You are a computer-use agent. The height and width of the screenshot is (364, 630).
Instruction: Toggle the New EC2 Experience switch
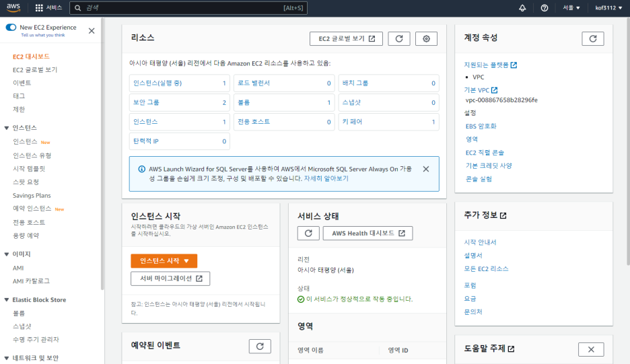point(11,28)
